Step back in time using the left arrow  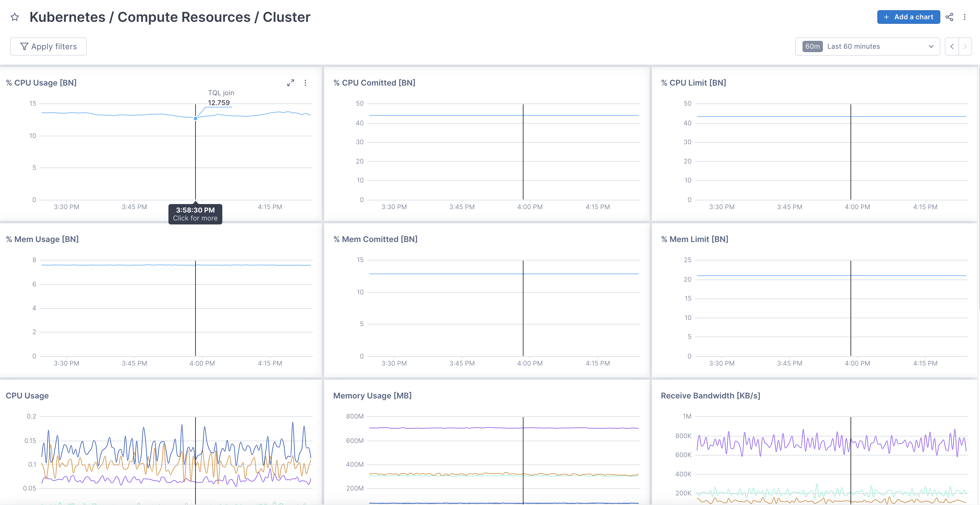(x=951, y=46)
